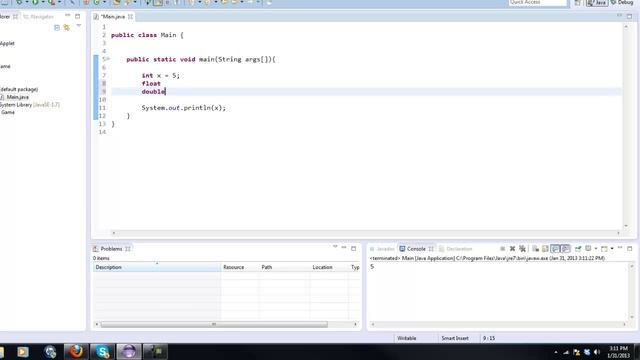
Task: Remove launch in Console toolbar
Action: pyautogui.click(x=512, y=249)
